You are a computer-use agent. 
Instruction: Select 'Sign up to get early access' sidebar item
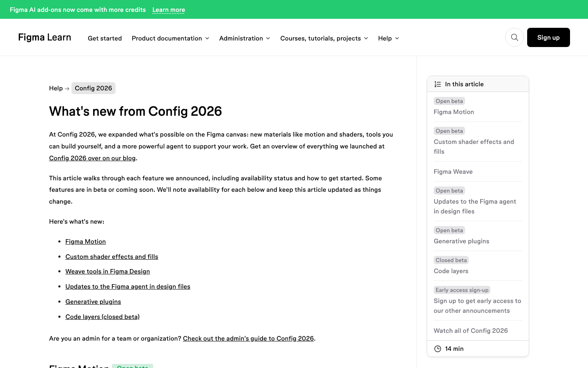pos(477,305)
